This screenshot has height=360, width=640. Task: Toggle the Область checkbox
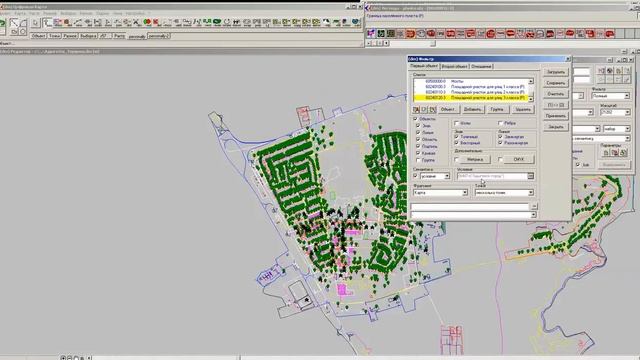click(x=418, y=139)
